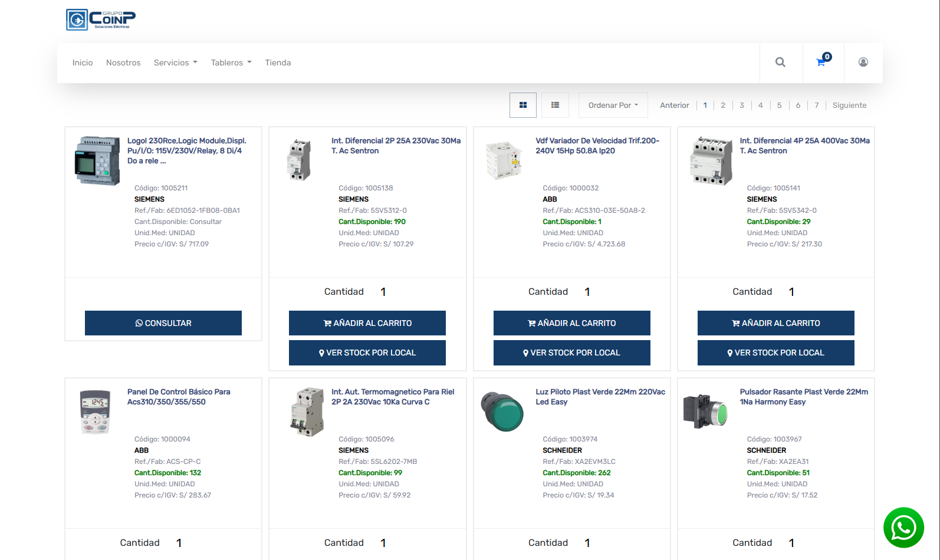
Task: Expand the Tableros menu
Action: click(x=231, y=63)
